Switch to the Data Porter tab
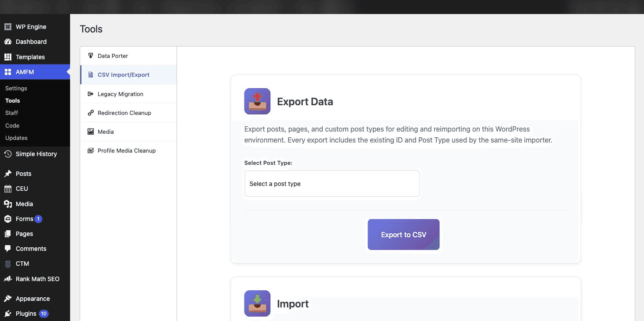Viewport: 644px width, 321px height. click(x=128, y=56)
